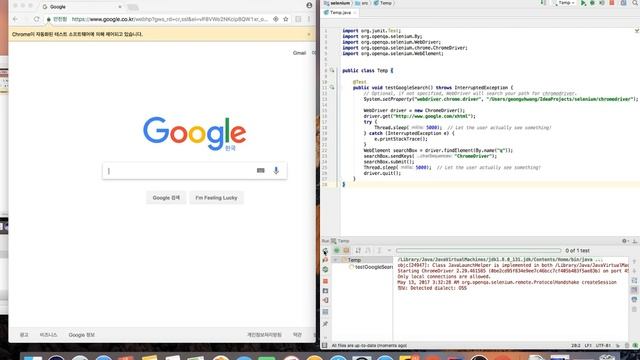
Task: Open the 광고 footer link
Action: click(x=24, y=335)
